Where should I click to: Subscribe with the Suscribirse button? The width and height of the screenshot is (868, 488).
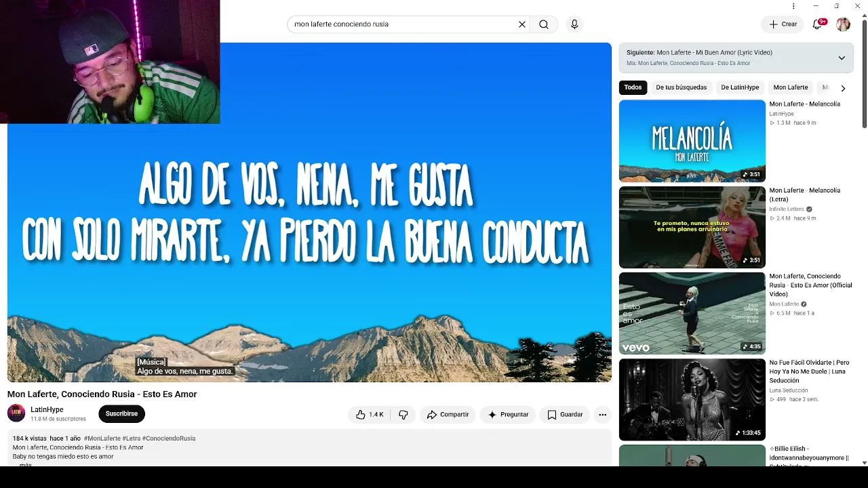[x=121, y=414]
